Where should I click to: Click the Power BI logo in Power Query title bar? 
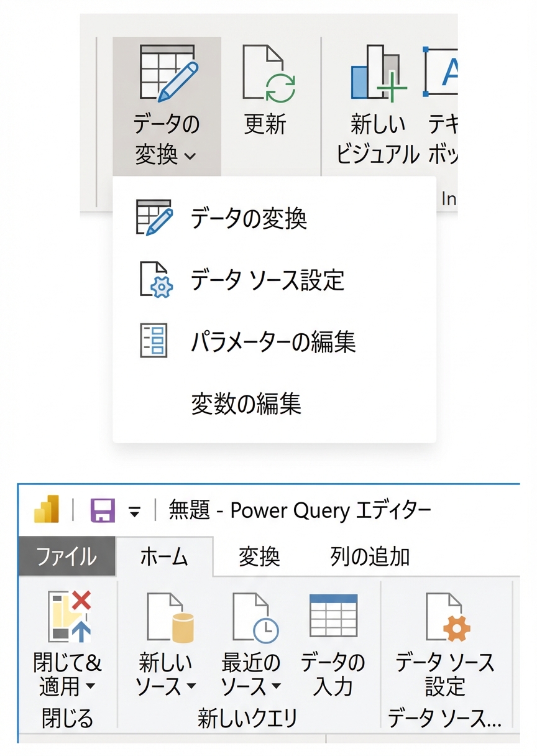tap(47, 510)
